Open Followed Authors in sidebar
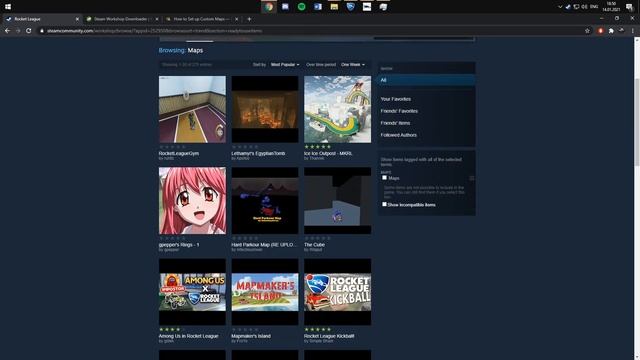The width and height of the screenshot is (640, 360). click(398, 135)
